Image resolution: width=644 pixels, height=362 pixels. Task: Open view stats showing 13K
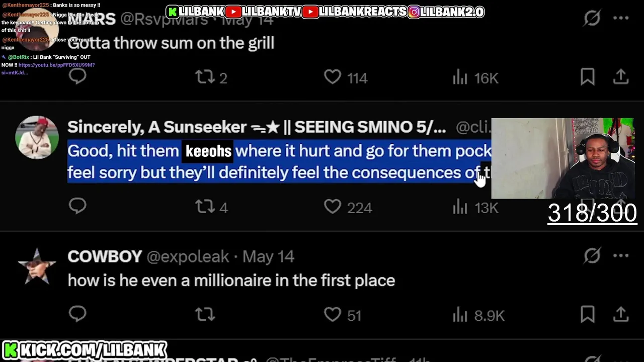click(x=475, y=207)
